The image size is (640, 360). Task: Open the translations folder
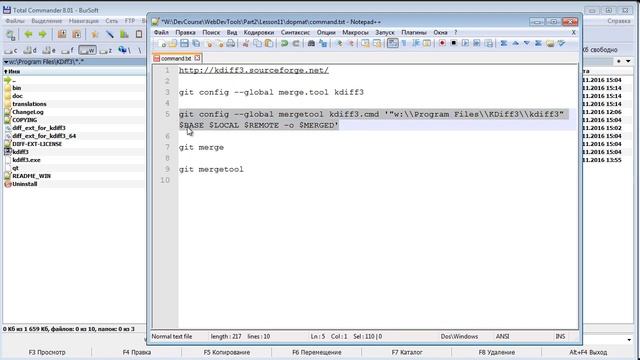click(x=29, y=104)
